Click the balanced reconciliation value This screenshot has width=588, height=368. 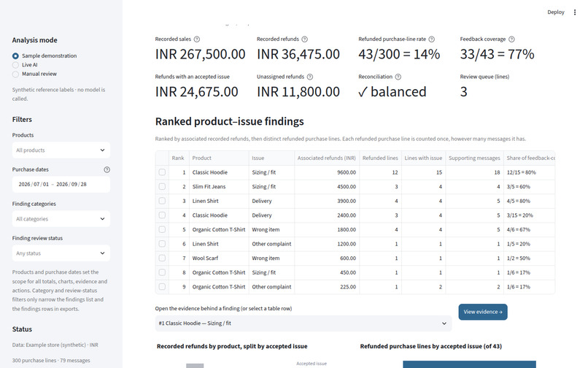pos(392,91)
